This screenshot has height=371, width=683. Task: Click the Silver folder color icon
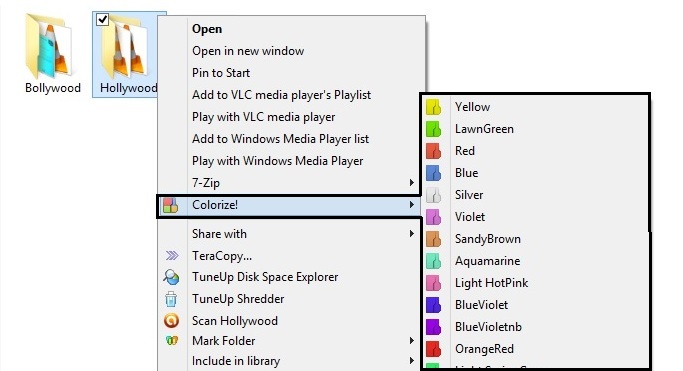(433, 195)
